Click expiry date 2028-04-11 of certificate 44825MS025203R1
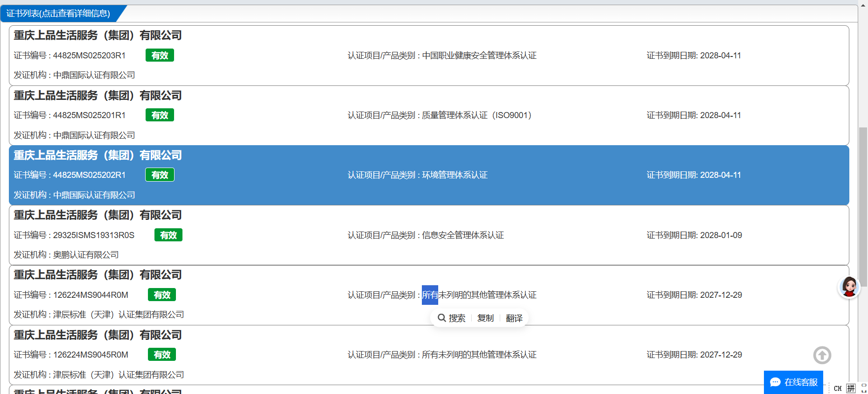Image resolution: width=868 pixels, height=394 pixels. pyautogui.click(x=721, y=56)
